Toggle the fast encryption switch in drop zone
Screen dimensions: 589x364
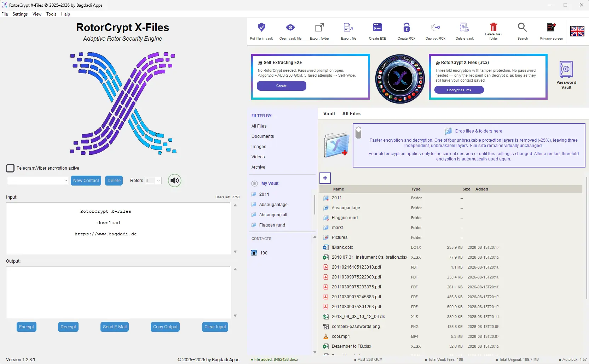coord(358,133)
